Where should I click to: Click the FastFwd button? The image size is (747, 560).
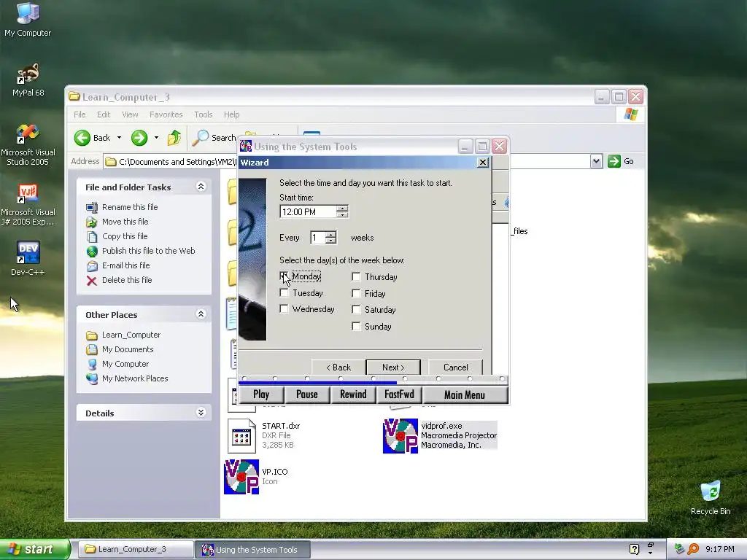tap(399, 394)
